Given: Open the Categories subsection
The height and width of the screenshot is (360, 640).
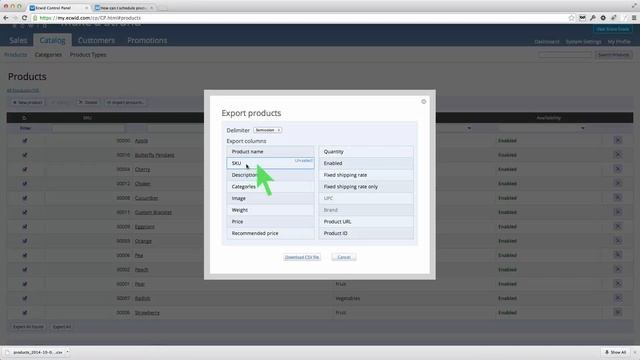Looking at the screenshot, I should pyautogui.click(x=48, y=55).
